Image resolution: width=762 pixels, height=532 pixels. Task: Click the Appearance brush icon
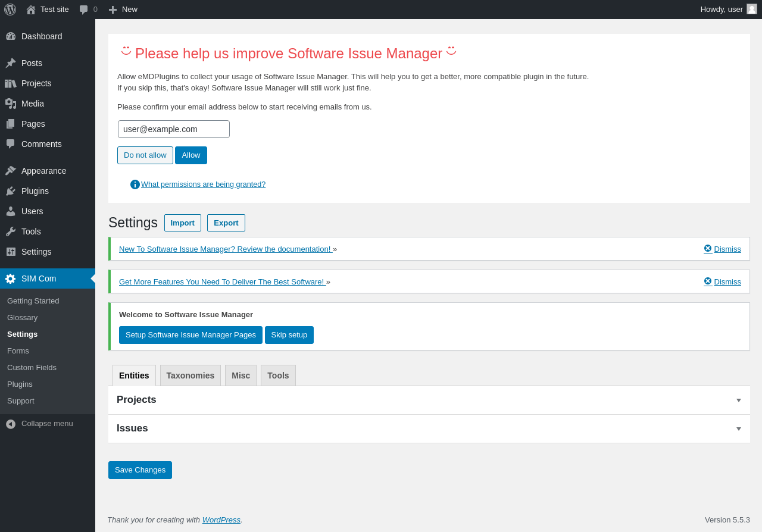[x=11, y=171]
